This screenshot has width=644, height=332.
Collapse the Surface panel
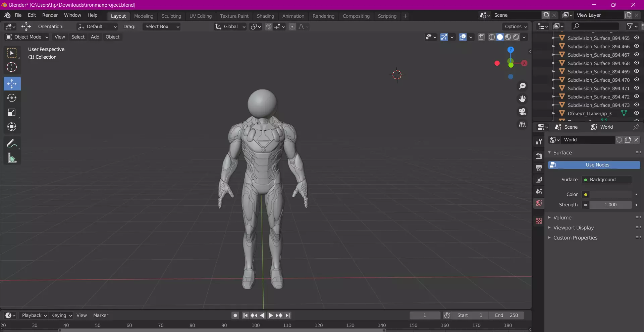coord(562,153)
